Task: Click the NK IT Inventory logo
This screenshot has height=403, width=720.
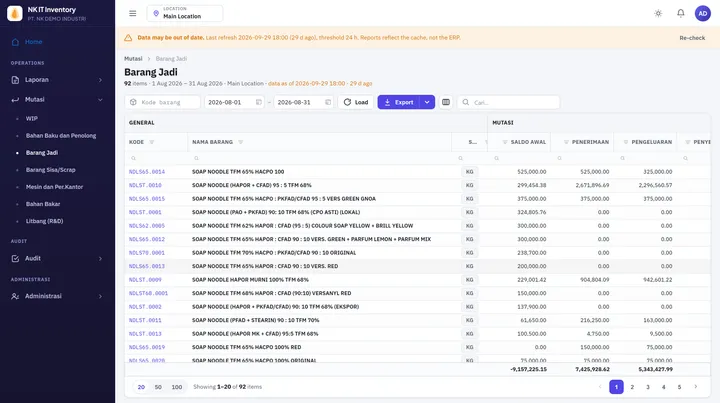Action: (15, 13)
